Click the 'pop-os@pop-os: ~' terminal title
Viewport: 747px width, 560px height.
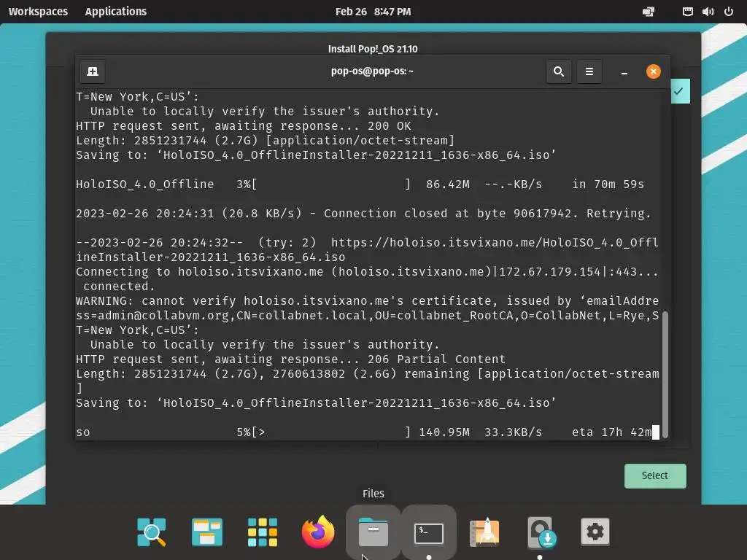(x=372, y=71)
